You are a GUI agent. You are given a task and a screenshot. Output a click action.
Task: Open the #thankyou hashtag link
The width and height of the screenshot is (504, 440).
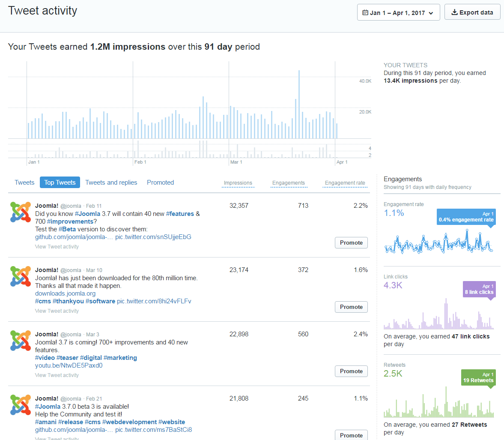click(68, 301)
